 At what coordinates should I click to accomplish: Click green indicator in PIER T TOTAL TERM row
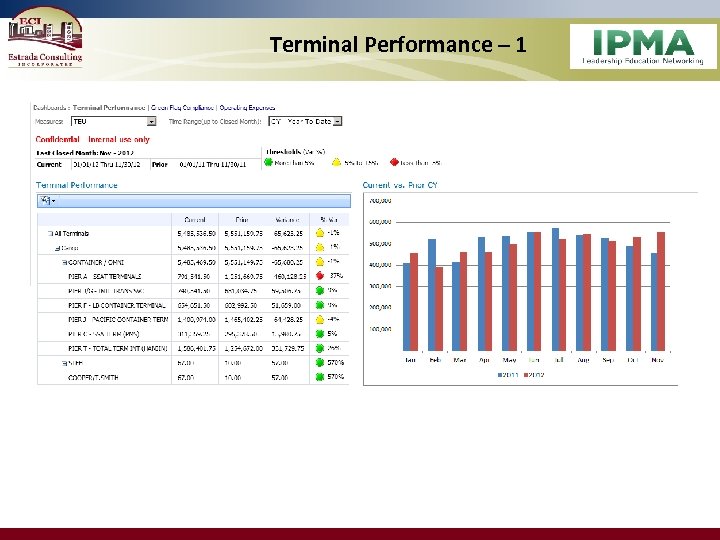point(320,348)
